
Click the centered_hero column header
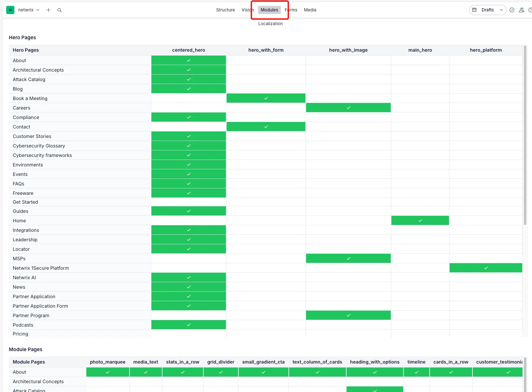(189, 50)
